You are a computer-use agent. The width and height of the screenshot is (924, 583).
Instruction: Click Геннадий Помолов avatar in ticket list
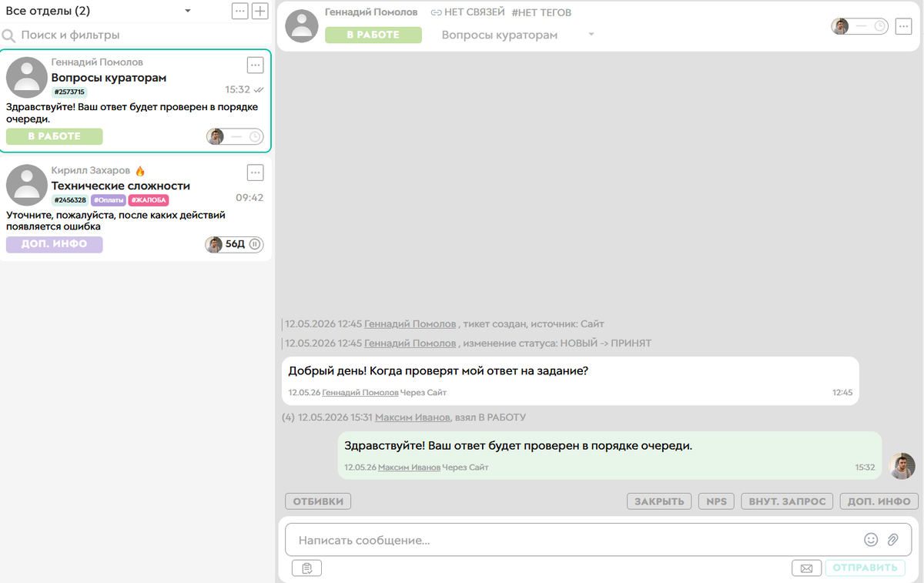27,77
